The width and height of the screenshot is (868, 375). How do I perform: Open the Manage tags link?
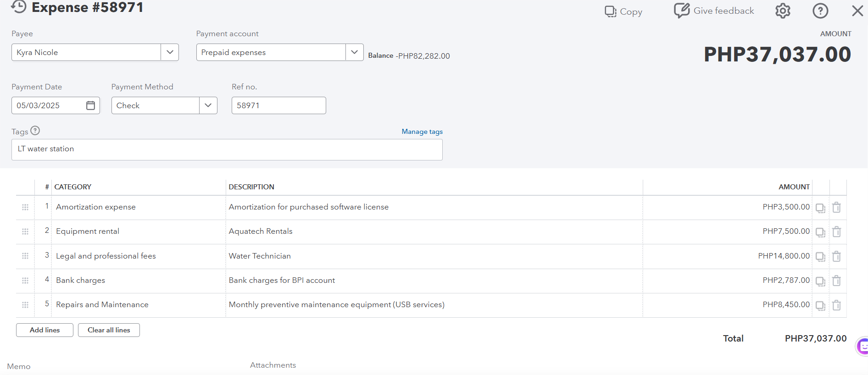422,132
